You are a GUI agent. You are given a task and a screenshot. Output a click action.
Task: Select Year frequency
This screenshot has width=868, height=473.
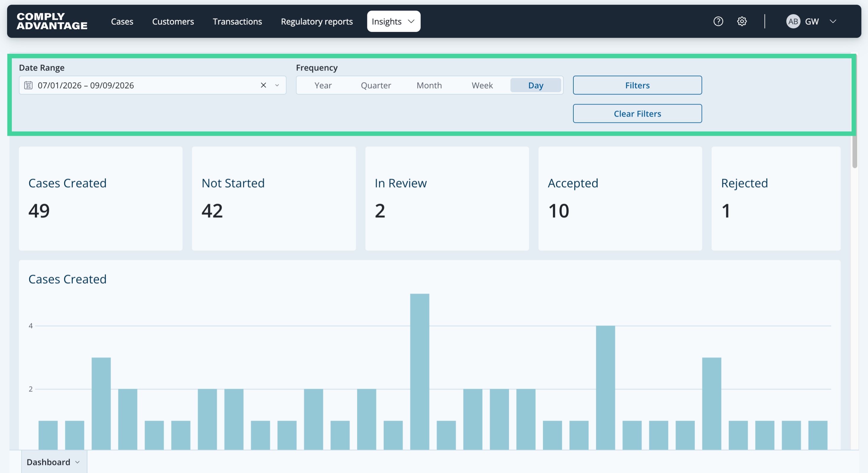click(323, 85)
